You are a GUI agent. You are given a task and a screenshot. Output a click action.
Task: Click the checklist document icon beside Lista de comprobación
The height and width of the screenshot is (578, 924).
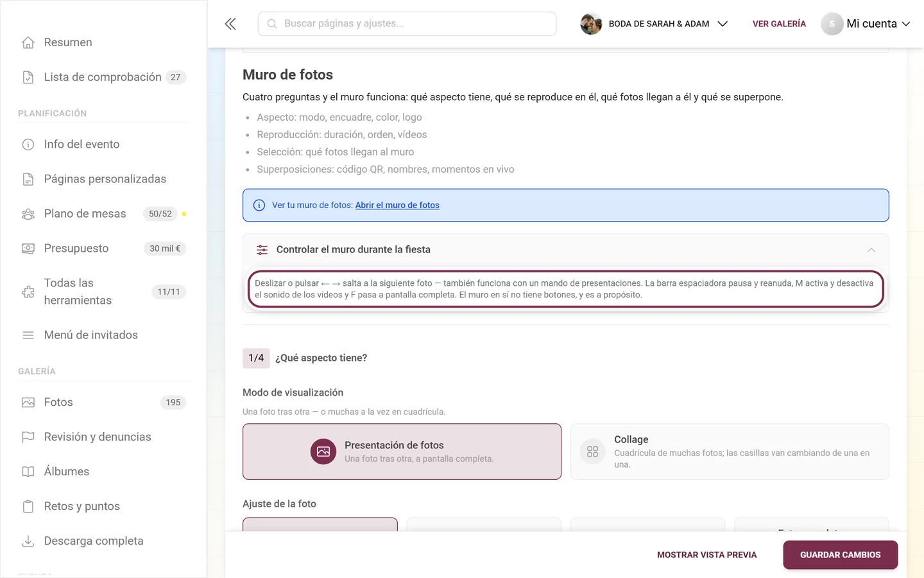pos(28,77)
